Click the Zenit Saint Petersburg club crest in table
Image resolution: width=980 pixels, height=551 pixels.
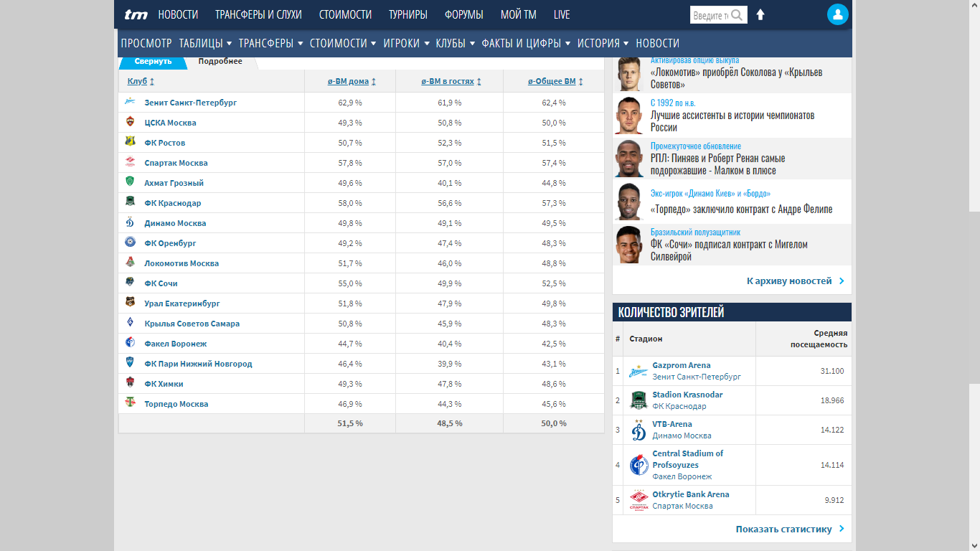(x=130, y=103)
